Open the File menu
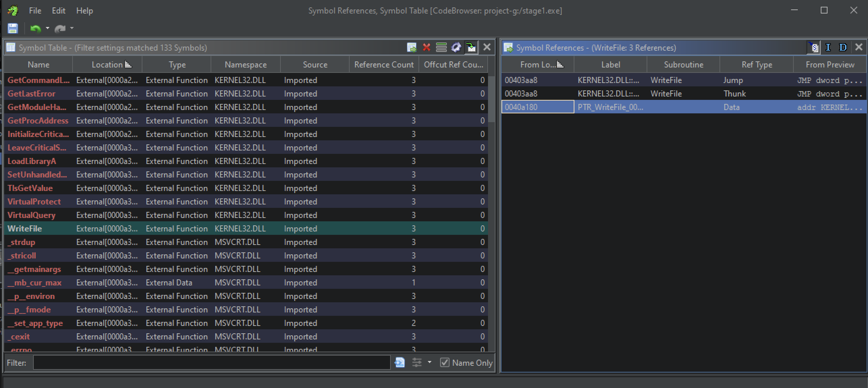This screenshot has height=388, width=868. click(35, 11)
